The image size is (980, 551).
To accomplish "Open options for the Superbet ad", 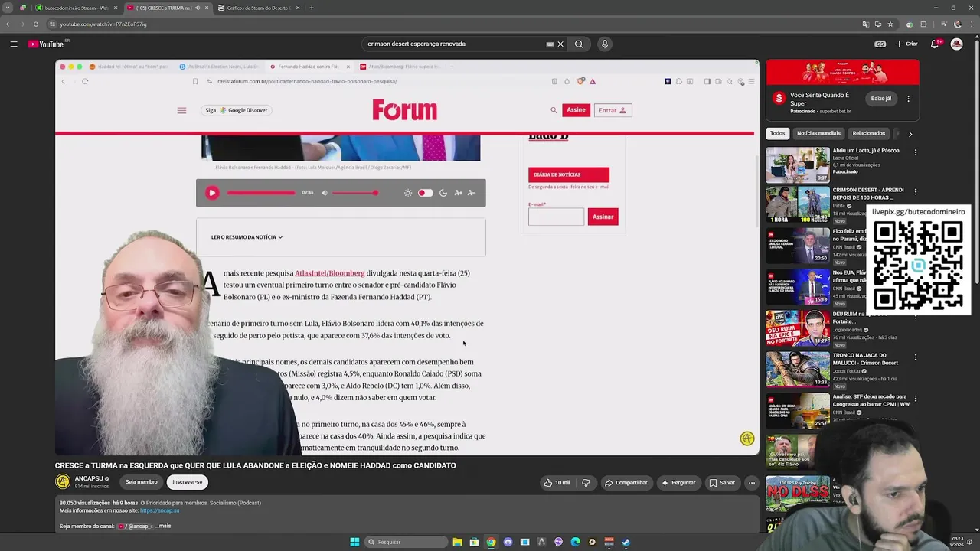I will tap(908, 99).
